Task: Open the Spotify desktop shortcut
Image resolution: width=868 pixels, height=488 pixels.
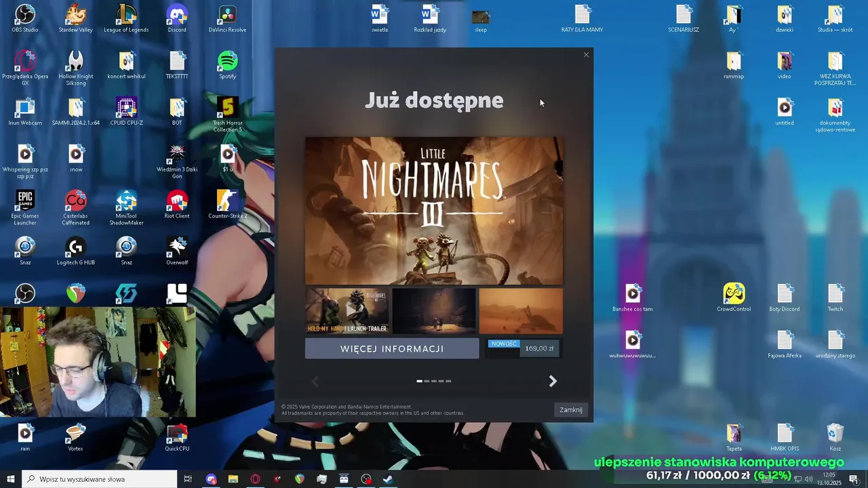Action: click(x=228, y=65)
